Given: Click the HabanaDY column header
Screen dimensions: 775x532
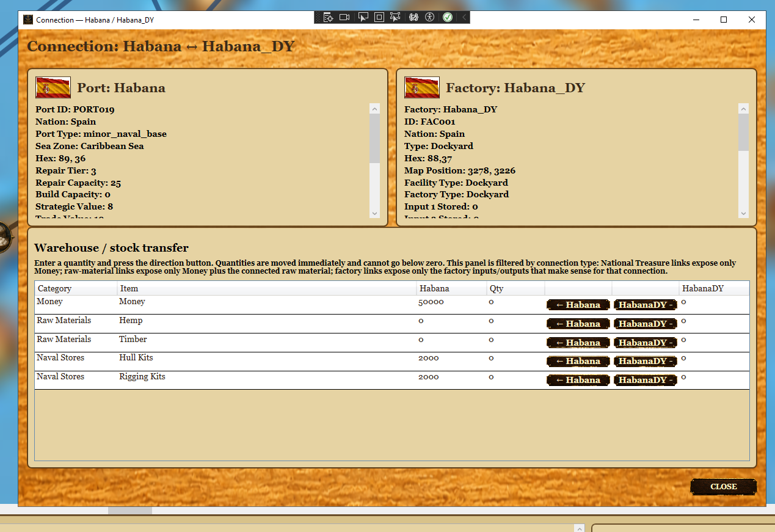Looking at the screenshot, I should coord(714,288).
